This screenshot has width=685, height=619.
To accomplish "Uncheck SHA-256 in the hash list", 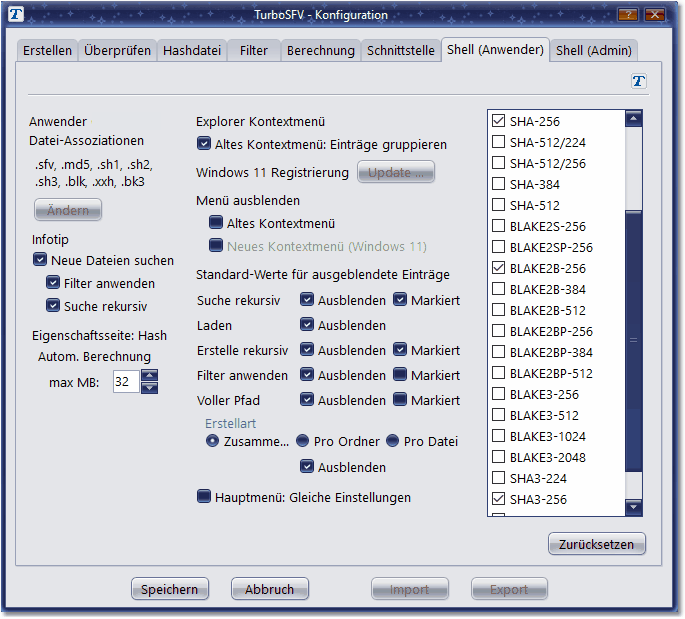I will tap(498, 121).
